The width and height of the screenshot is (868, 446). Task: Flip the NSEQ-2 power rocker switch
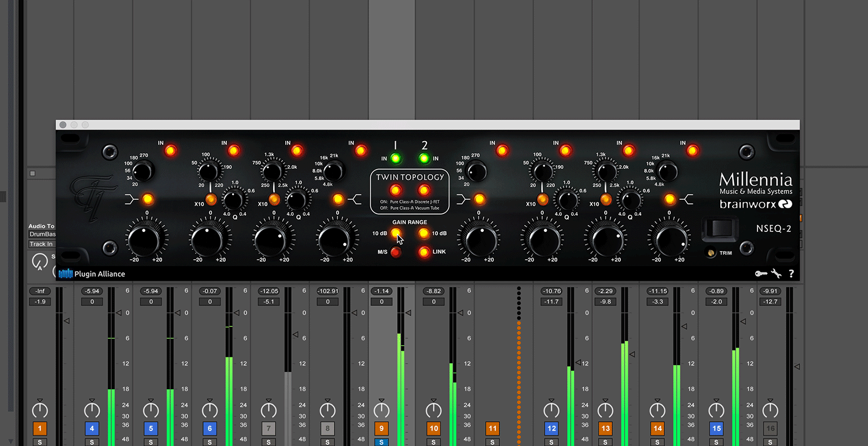click(720, 229)
